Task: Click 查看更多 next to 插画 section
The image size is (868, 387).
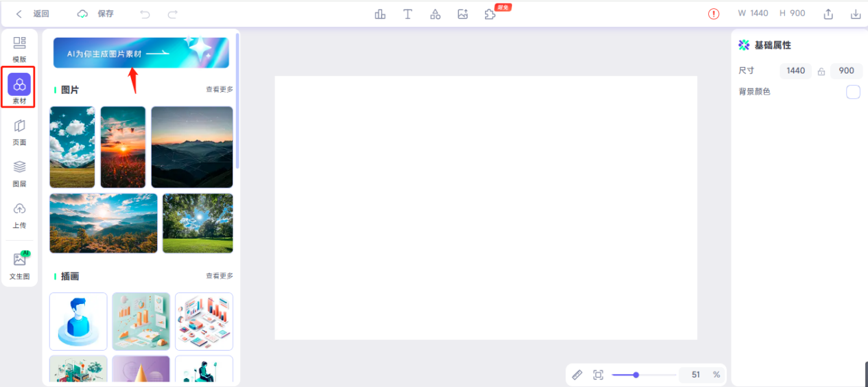Action: 220,276
